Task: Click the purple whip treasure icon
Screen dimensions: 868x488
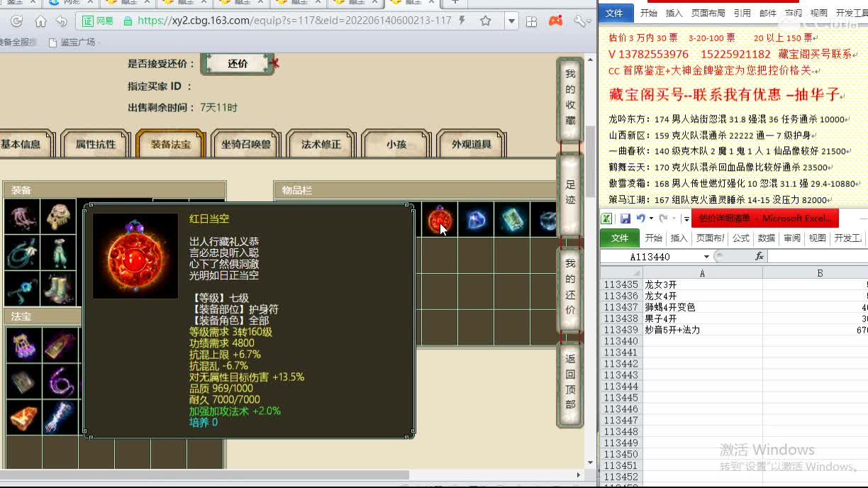Action: [60, 381]
